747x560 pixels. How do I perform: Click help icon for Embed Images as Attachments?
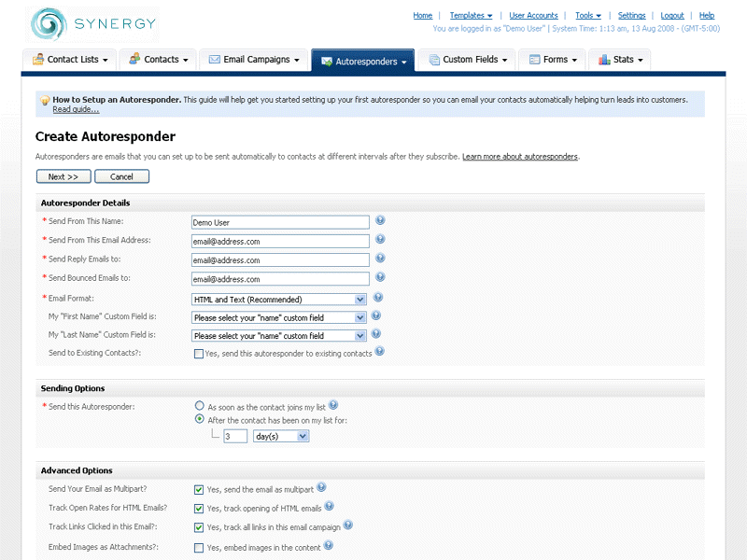pos(329,546)
